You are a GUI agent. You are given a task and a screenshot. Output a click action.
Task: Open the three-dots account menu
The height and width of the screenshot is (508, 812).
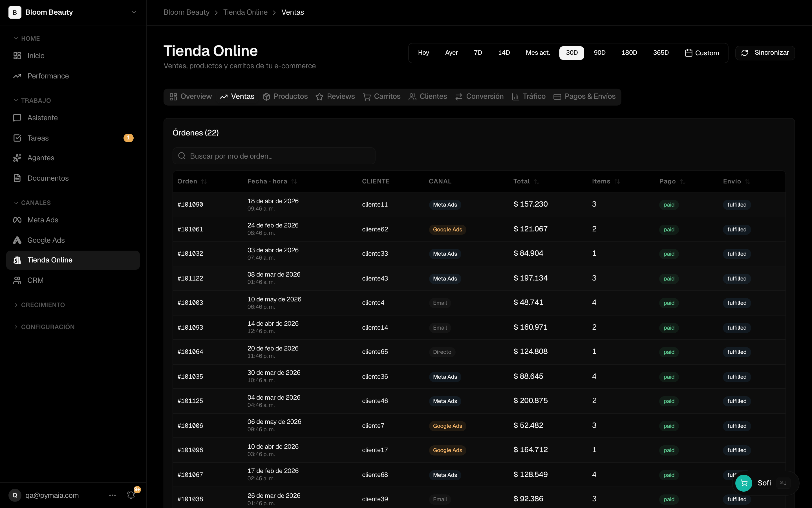tap(112, 495)
